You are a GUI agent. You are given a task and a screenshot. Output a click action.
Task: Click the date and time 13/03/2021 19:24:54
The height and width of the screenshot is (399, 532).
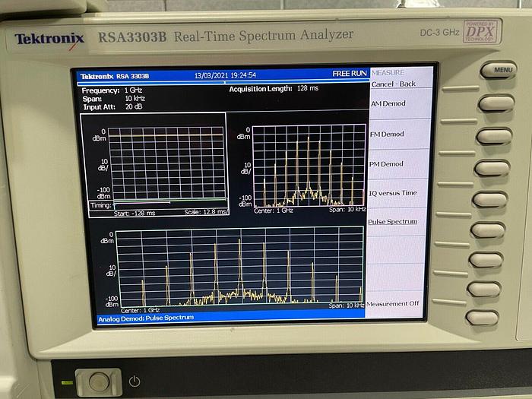225,75
